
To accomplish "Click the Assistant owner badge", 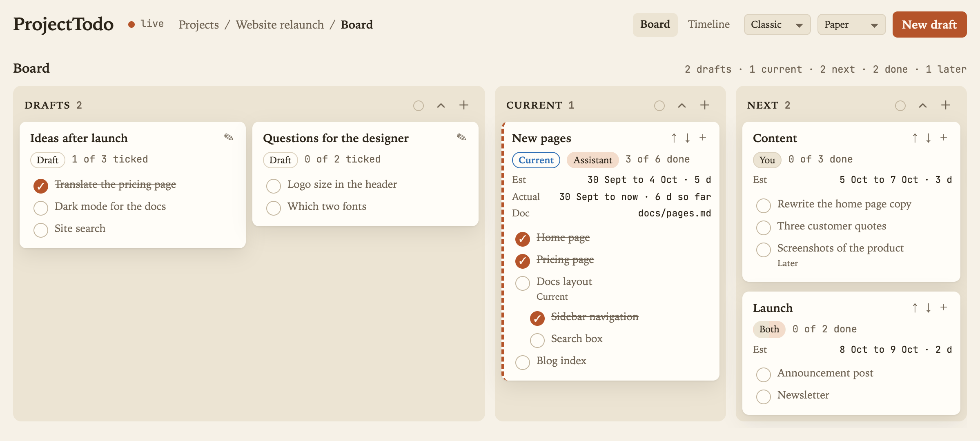I will [592, 160].
